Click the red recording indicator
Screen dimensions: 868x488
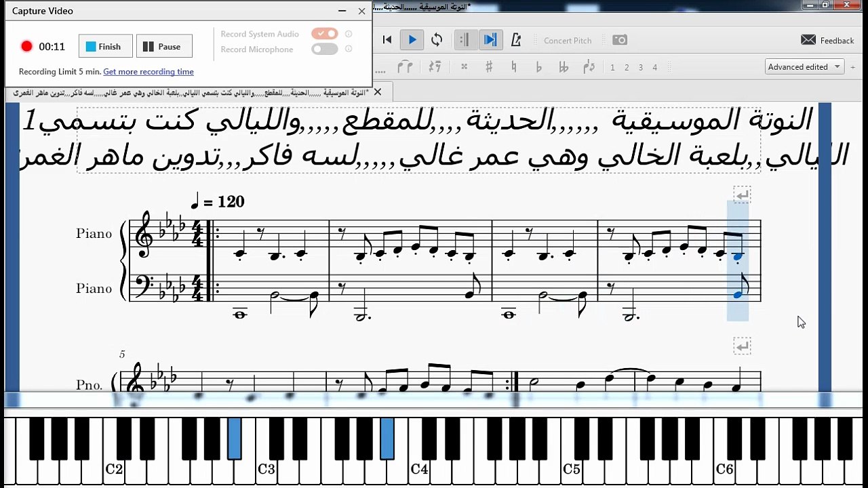[x=26, y=46]
